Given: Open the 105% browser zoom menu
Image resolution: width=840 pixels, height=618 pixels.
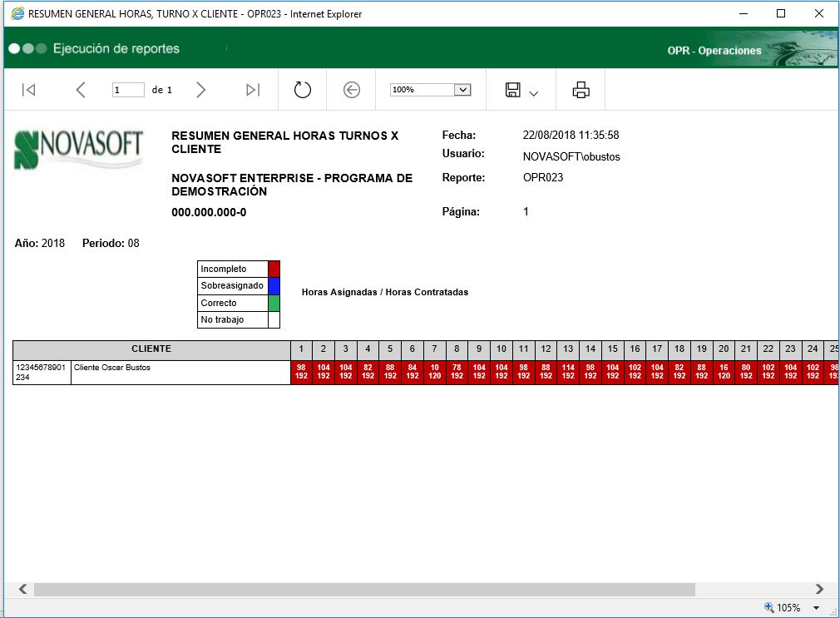Looking at the screenshot, I should pos(816,608).
